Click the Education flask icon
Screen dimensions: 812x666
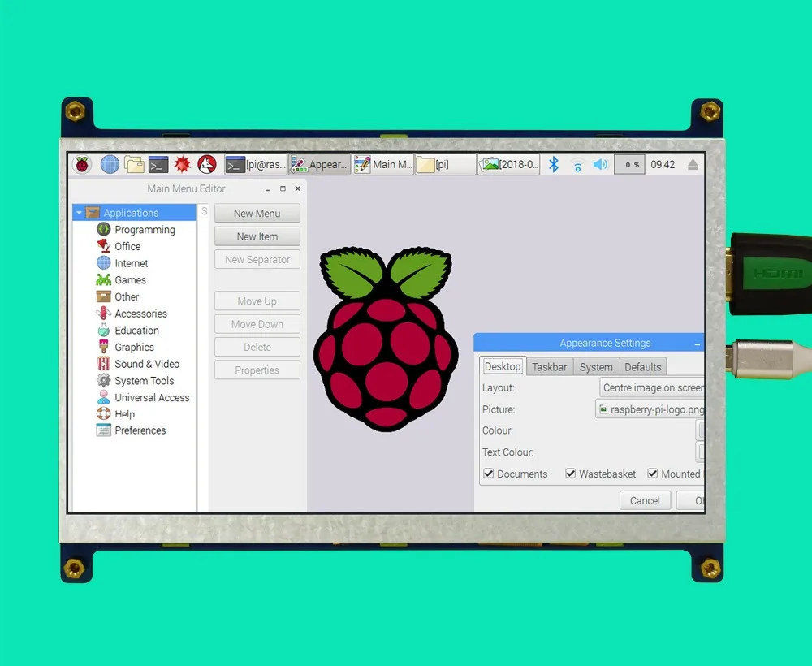coord(104,330)
